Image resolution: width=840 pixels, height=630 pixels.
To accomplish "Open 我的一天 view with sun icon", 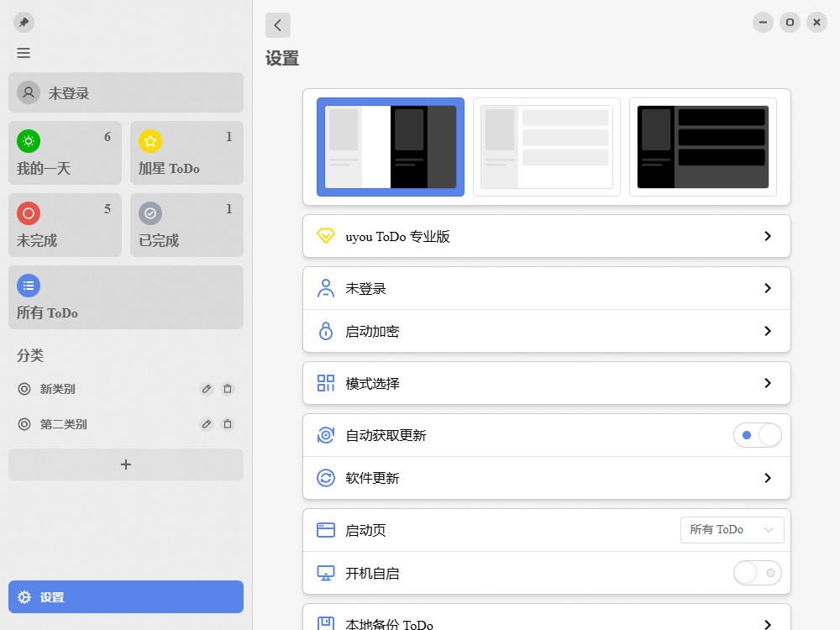I will [x=65, y=153].
